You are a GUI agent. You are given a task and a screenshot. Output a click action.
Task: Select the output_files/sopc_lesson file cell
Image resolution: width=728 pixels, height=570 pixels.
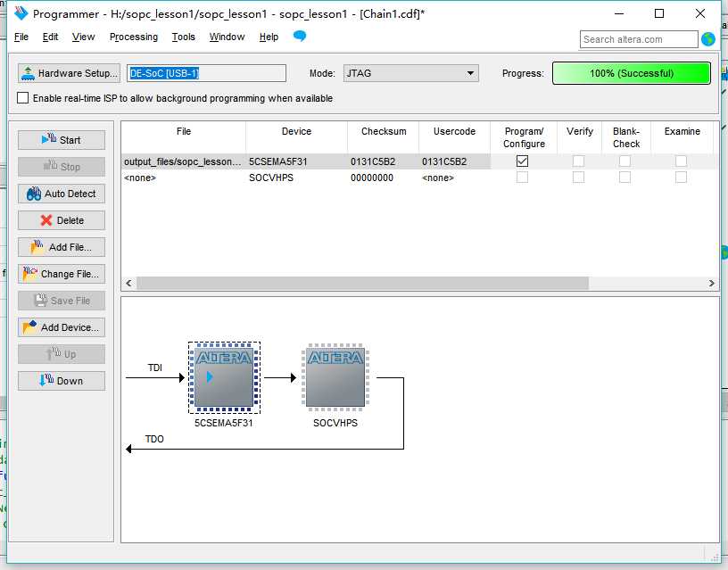point(183,161)
